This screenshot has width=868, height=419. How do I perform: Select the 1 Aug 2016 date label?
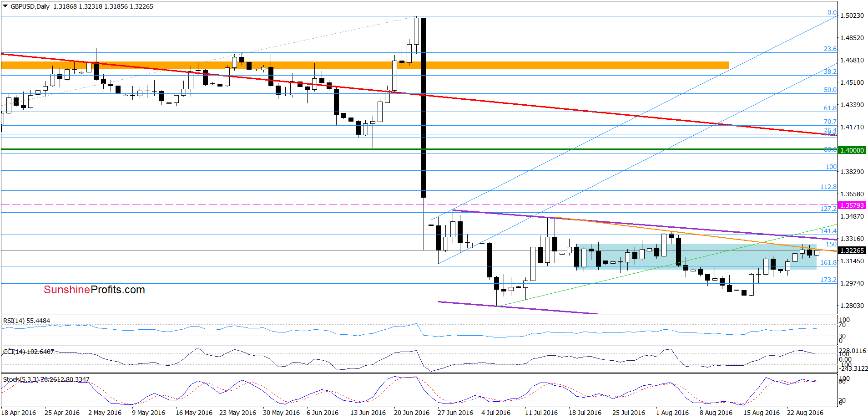[x=672, y=413]
